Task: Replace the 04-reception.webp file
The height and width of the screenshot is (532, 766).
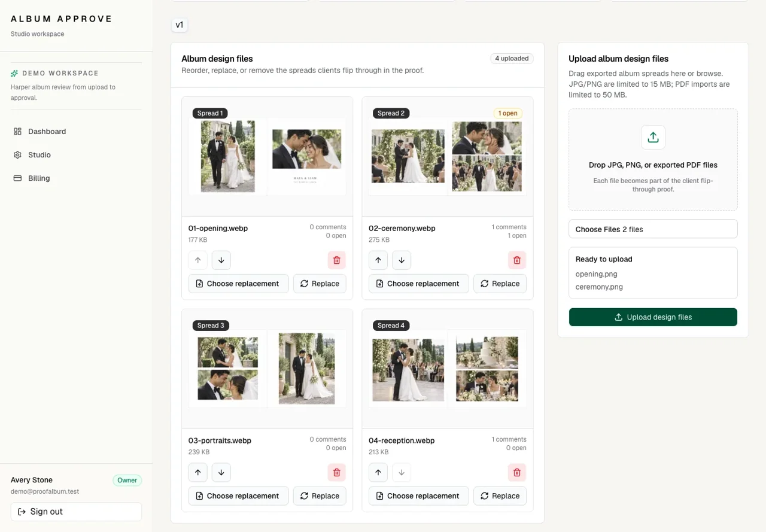Action: [500, 496]
